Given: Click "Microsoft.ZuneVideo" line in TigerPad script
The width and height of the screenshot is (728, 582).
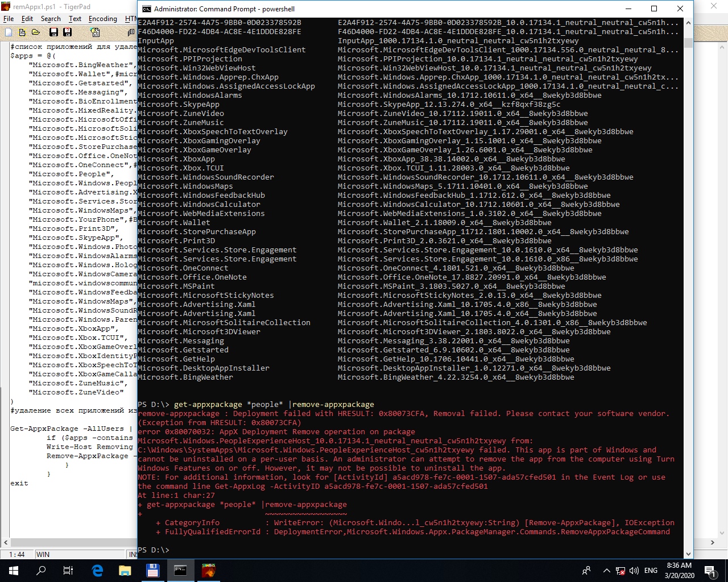Looking at the screenshot, I should coord(76,392).
